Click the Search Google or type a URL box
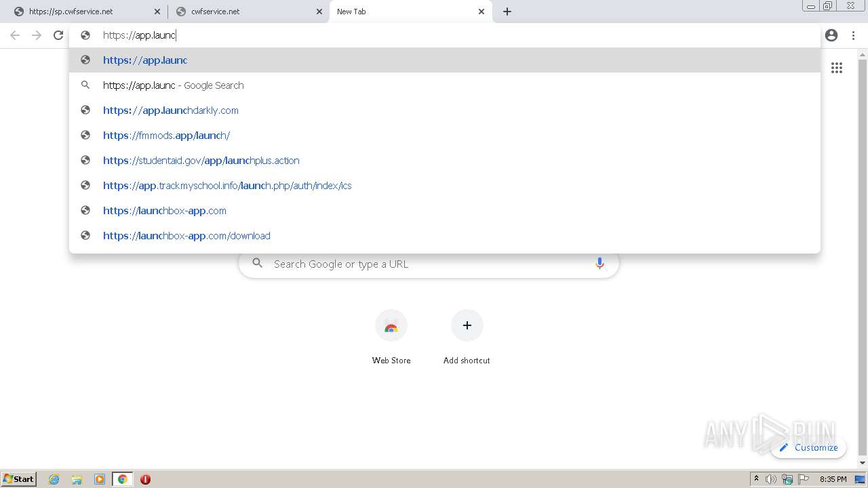Viewport: 868px width, 488px height. point(429,264)
